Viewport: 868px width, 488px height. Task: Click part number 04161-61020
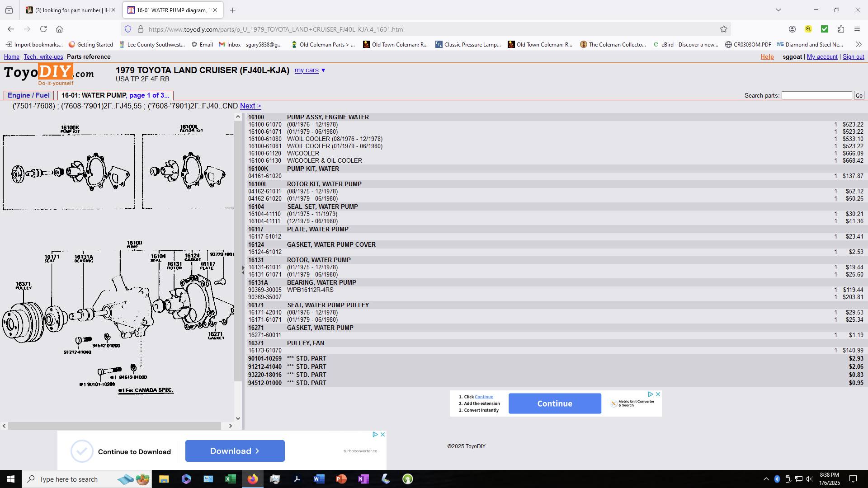pyautogui.click(x=264, y=176)
